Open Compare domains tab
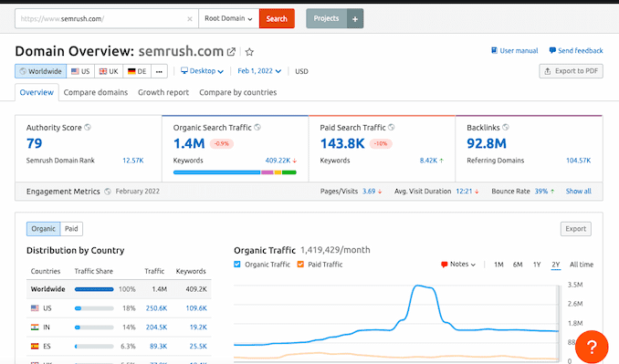This screenshot has height=364, width=619. click(96, 92)
